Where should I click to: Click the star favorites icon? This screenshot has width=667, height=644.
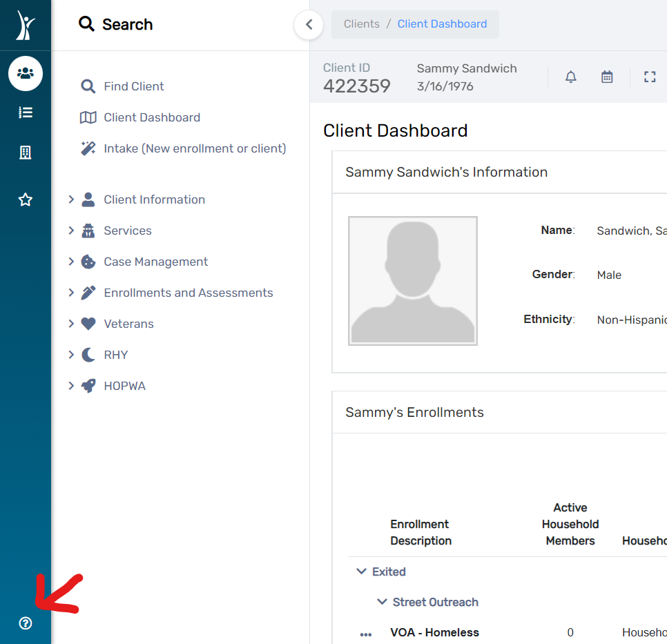(26, 200)
